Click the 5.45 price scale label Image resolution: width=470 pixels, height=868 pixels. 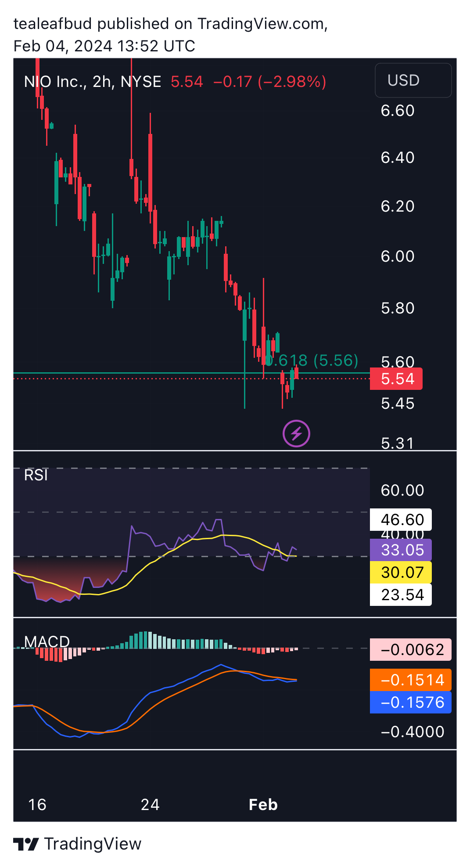click(x=398, y=403)
